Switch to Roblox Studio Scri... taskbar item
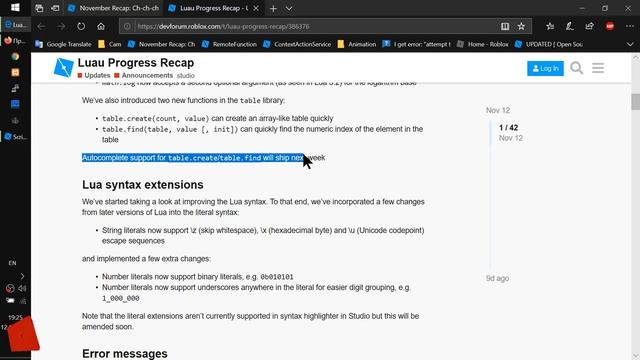 (16, 137)
